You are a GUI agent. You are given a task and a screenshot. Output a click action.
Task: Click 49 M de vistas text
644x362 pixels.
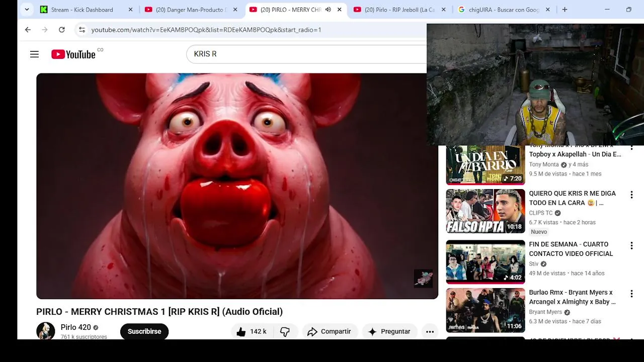click(x=547, y=274)
